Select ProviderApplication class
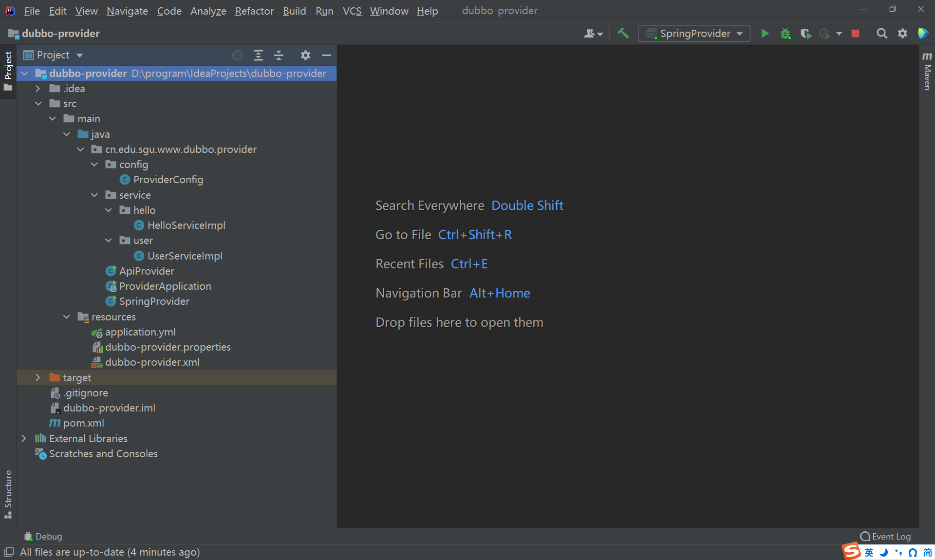The height and width of the screenshot is (560, 935). tap(165, 286)
